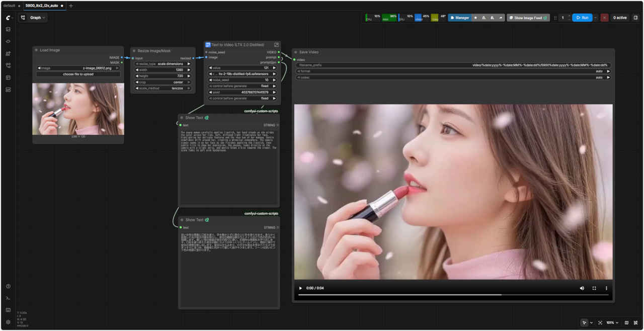Click the red cancel run button
Image resolution: width=644 pixels, height=331 pixels.
(604, 18)
